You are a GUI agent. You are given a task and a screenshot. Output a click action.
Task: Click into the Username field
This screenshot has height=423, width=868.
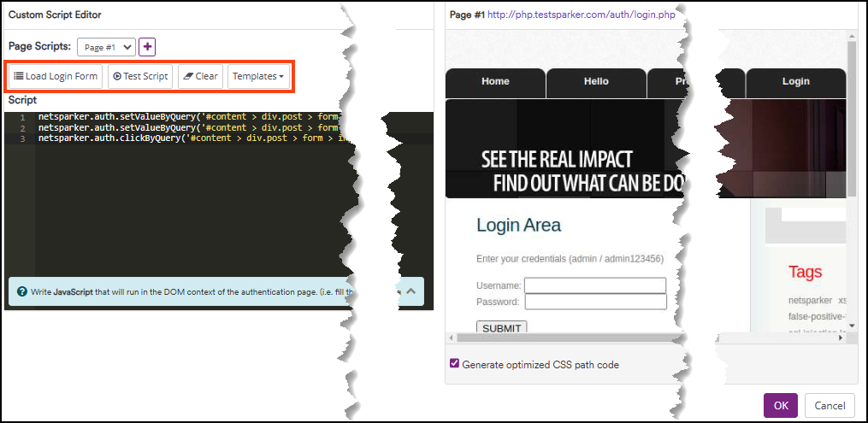click(595, 285)
